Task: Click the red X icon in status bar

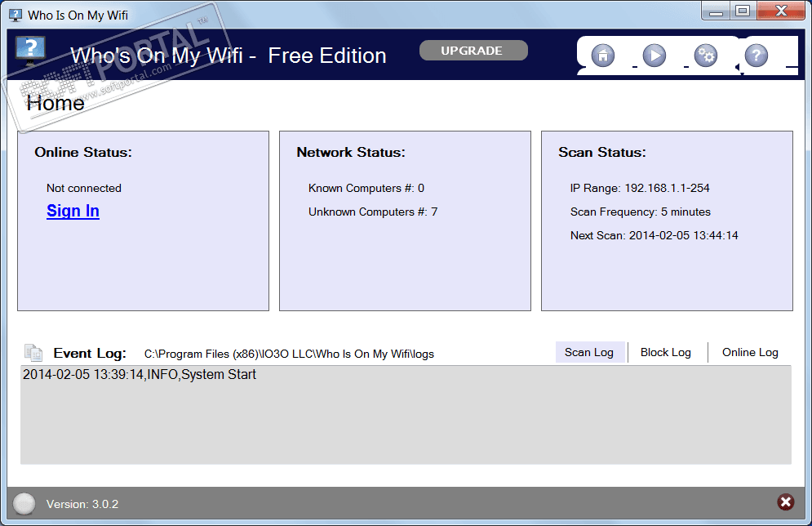Action: (786, 501)
